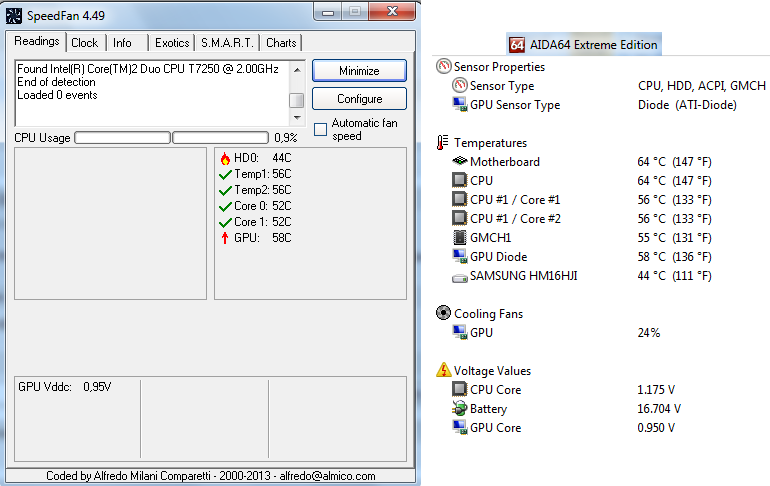Click the SpeedFan author credits status bar

tap(211, 476)
